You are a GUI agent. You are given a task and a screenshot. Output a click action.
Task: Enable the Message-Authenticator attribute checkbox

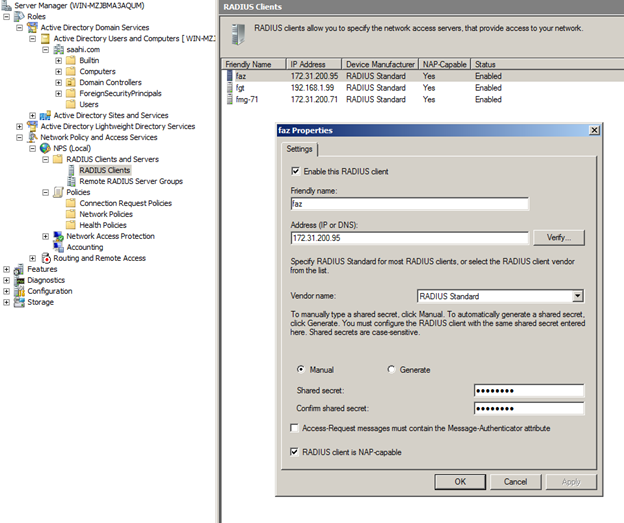click(294, 428)
